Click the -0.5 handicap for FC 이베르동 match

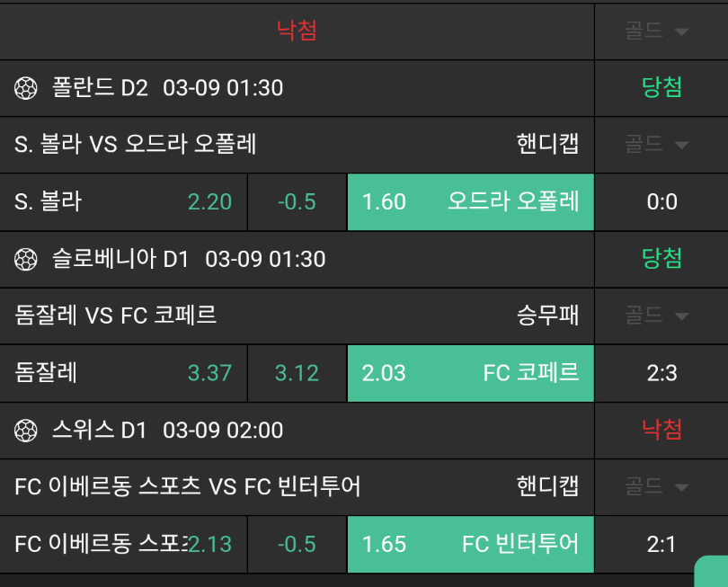[x=297, y=544]
